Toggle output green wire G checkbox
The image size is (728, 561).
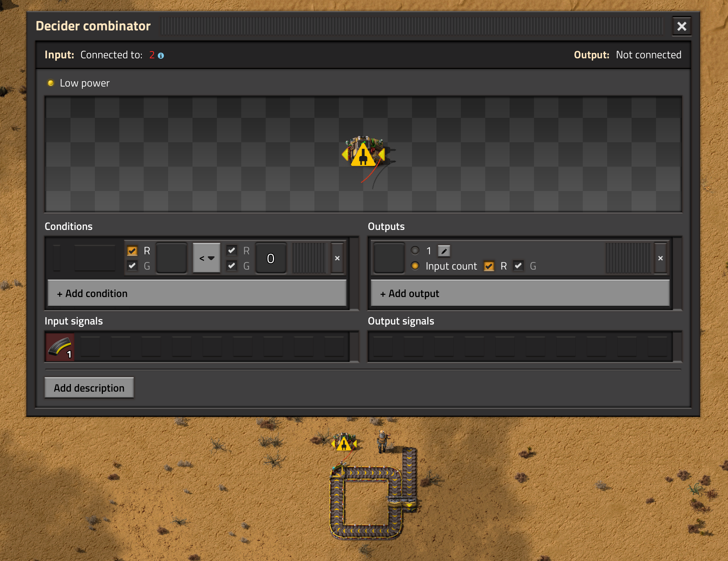click(x=518, y=266)
